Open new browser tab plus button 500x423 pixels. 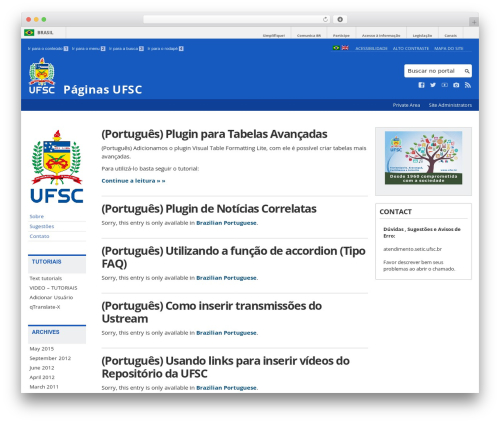(x=474, y=22)
